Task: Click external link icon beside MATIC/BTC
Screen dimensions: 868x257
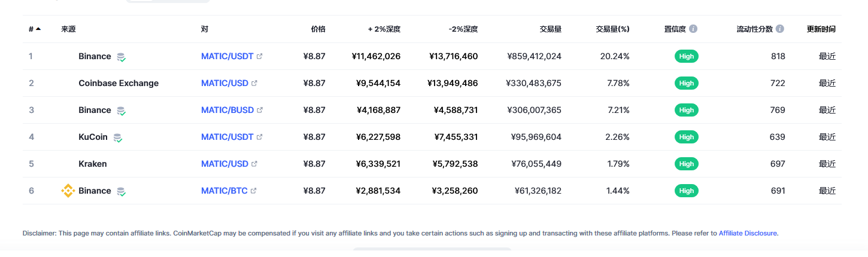Action: pyautogui.click(x=253, y=191)
